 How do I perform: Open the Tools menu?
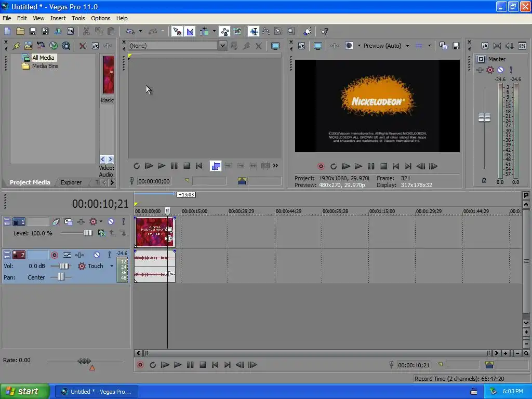point(78,18)
